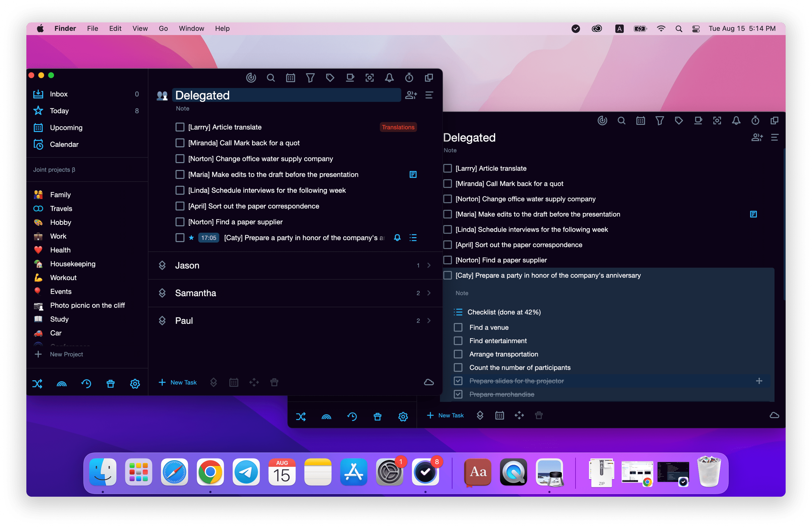Screen dimensions: 812x527
Task: Click the cloud sync icon in front window
Action: click(x=429, y=382)
